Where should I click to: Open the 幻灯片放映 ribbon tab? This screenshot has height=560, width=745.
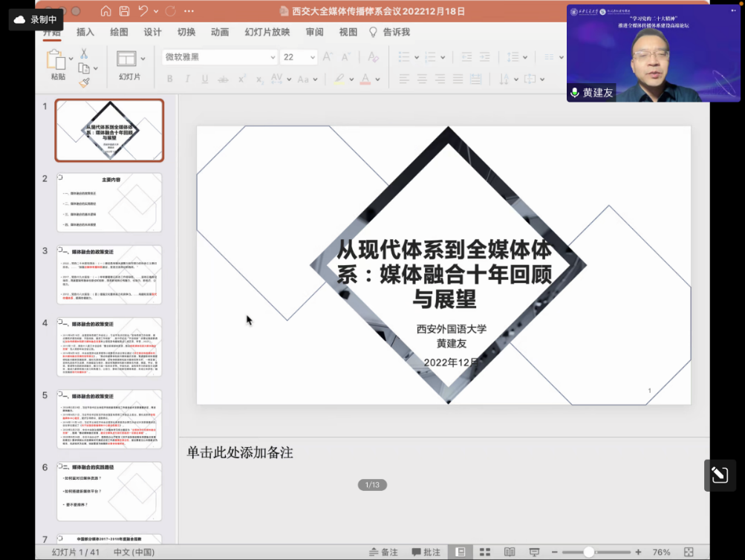(x=267, y=32)
